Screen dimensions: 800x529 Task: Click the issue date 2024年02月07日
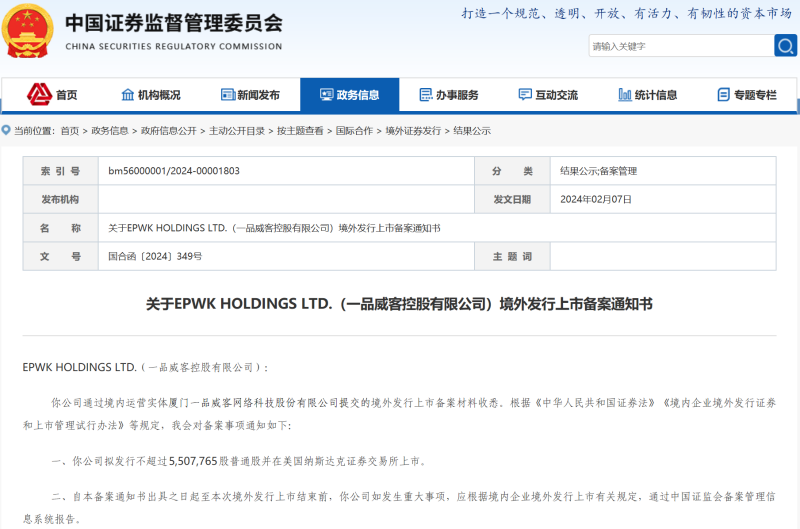(596, 199)
